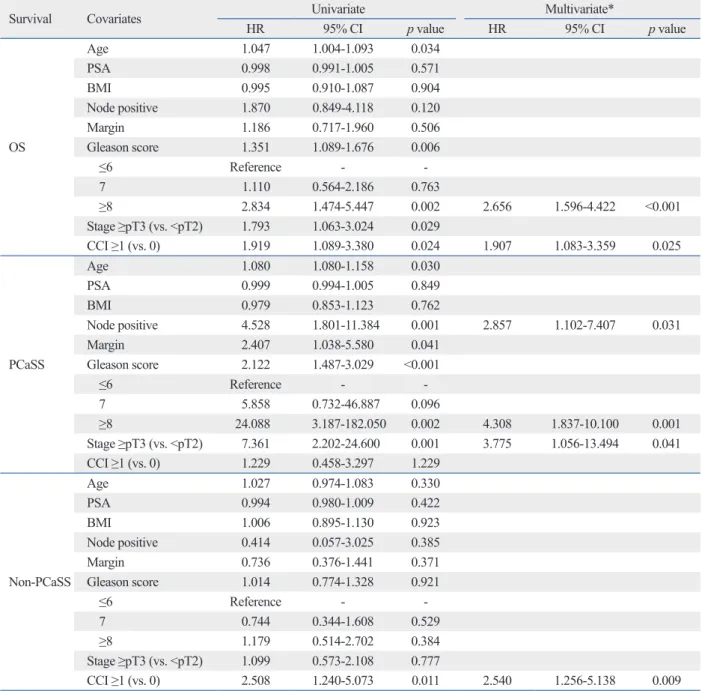The height and width of the screenshot is (691, 702).
Task: Click the "p value" header under Multivariate
Action: point(667,29)
